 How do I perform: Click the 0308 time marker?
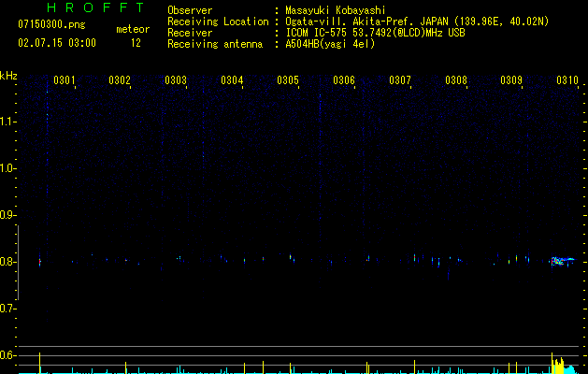456,80
